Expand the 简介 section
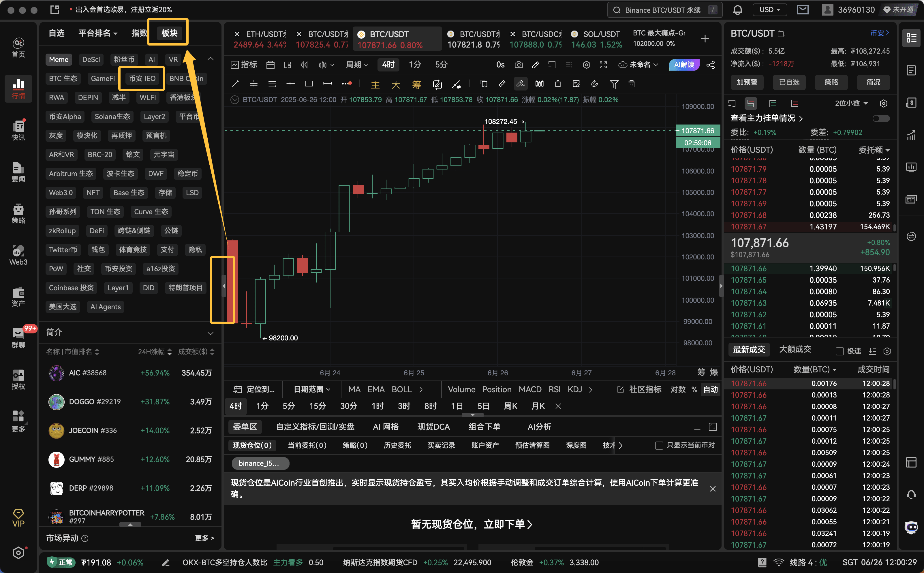924x573 pixels. pos(211,333)
